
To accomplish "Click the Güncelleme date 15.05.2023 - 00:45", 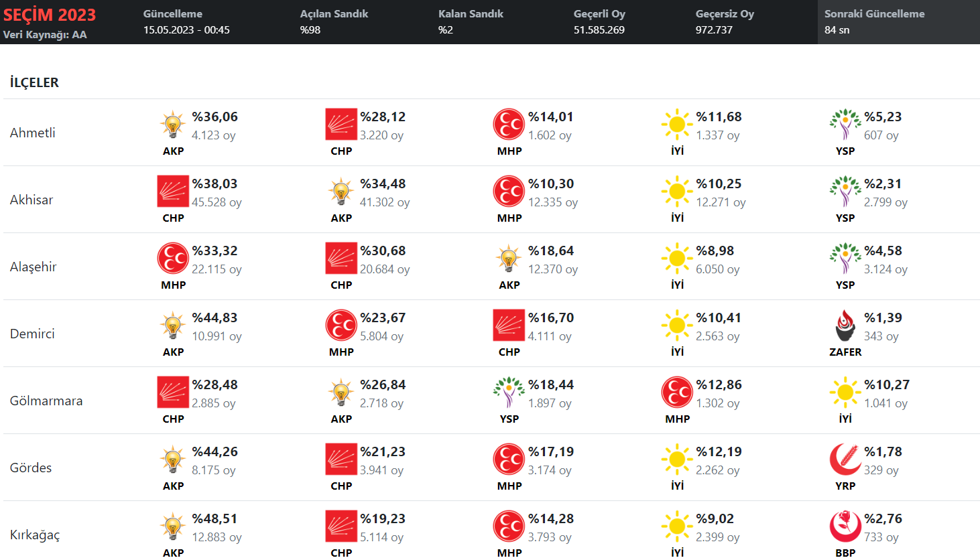I will (186, 30).
